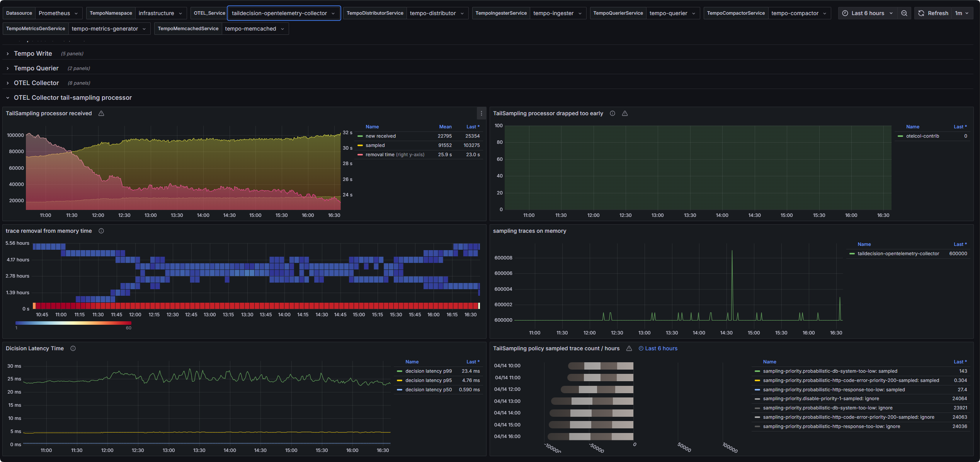Click the zoom out time range icon
Viewport: 980px width, 462px height.
[904, 13]
